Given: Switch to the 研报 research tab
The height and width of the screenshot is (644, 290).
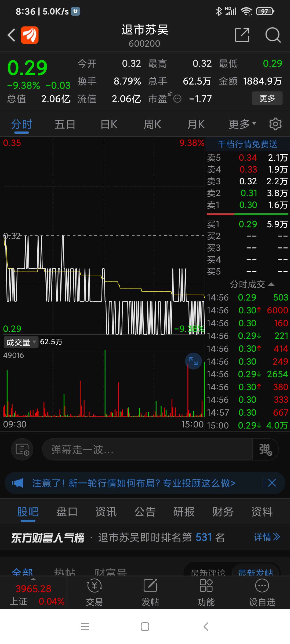Looking at the screenshot, I should [x=184, y=512].
